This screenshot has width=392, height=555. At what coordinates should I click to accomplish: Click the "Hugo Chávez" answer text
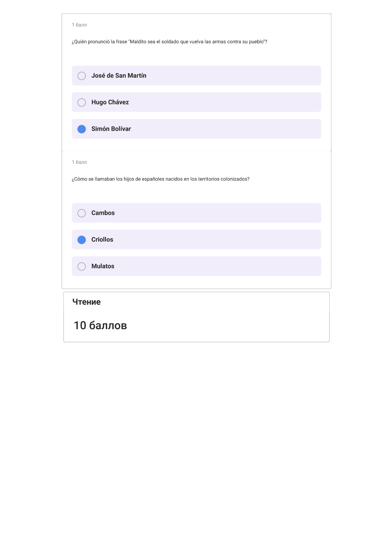(110, 102)
